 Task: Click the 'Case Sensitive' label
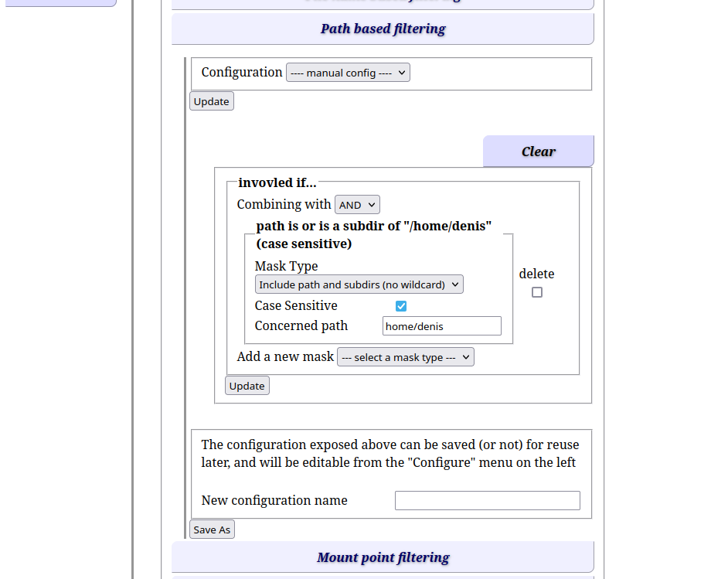click(296, 305)
